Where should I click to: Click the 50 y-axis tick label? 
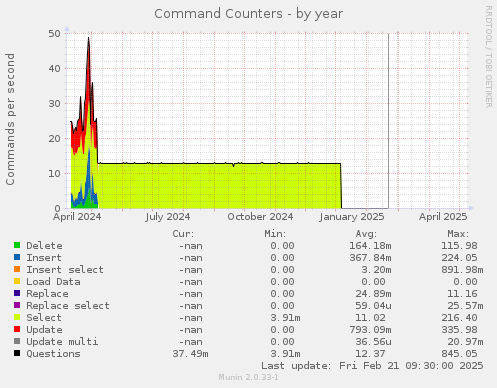pos(54,33)
